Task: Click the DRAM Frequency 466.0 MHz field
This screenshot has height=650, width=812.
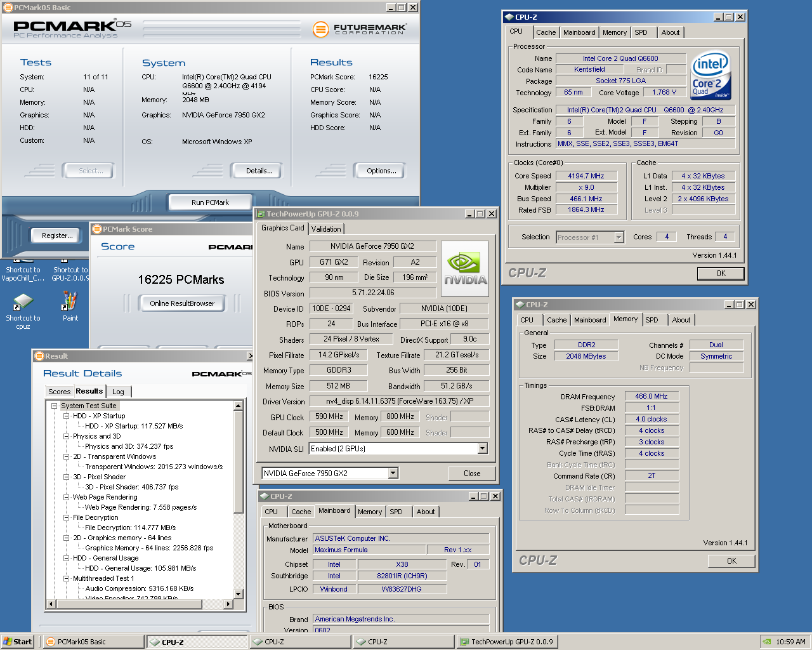Action: [x=652, y=396]
